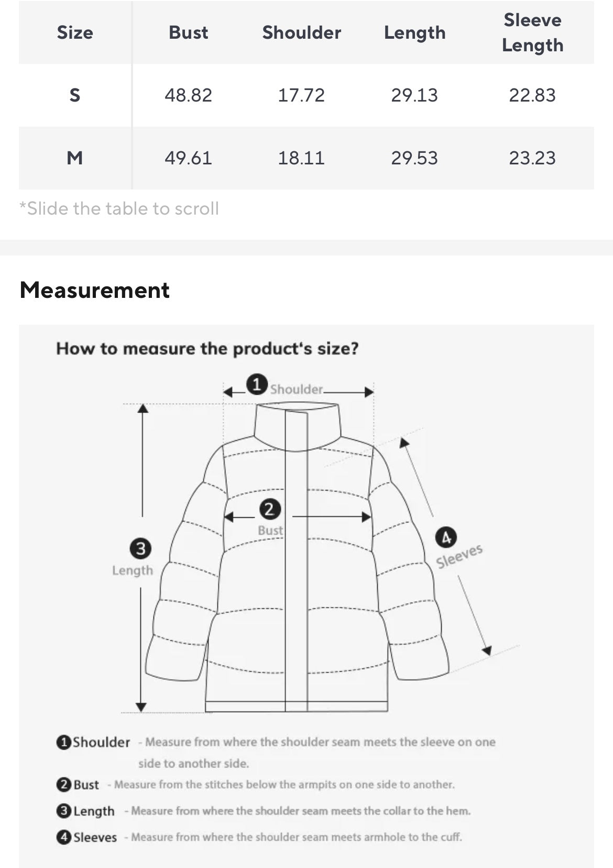Click the number 4 bullet beside the Sleeves description
This screenshot has height=868, width=613.
(64, 837)
